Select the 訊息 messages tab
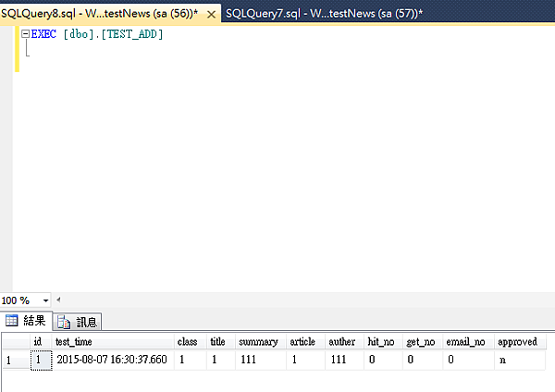The width and height of the screenshot is (555, 392). pyautogui.click(x=77, y=322)
